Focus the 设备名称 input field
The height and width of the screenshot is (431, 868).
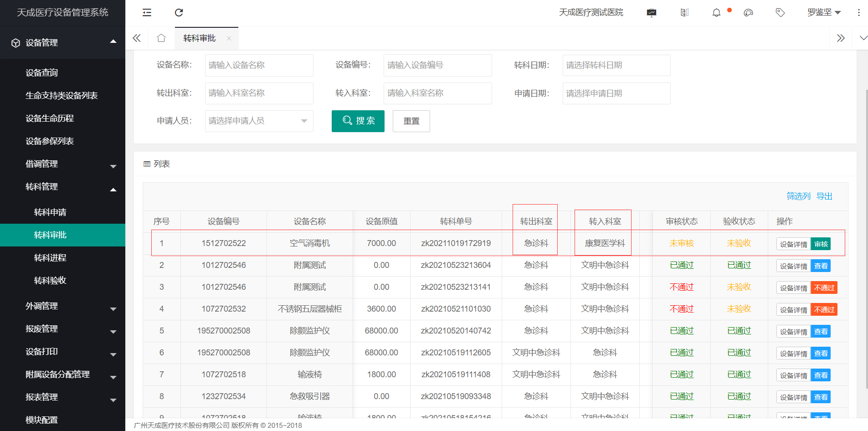point(259,65)
